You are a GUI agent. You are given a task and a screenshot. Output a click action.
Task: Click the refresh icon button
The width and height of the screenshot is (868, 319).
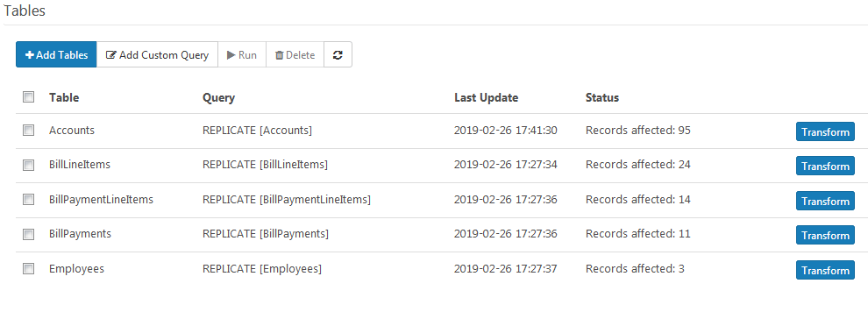coord(338,54)
